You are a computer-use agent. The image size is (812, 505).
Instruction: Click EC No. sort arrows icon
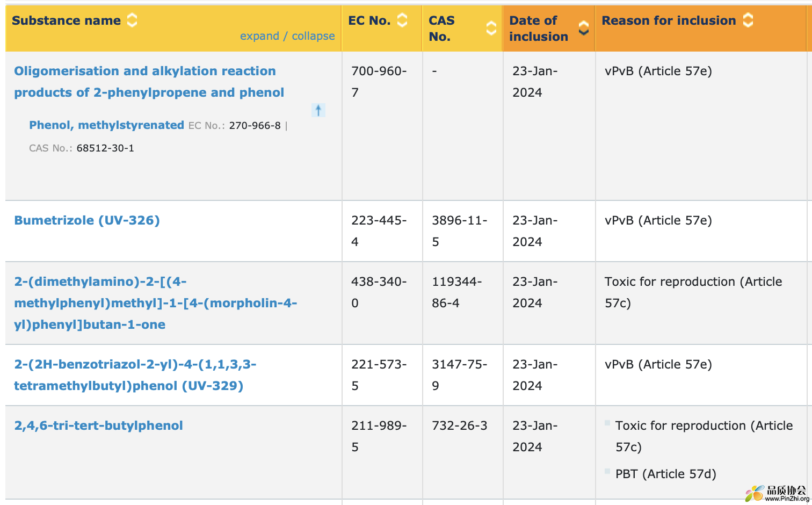(402, 20)
